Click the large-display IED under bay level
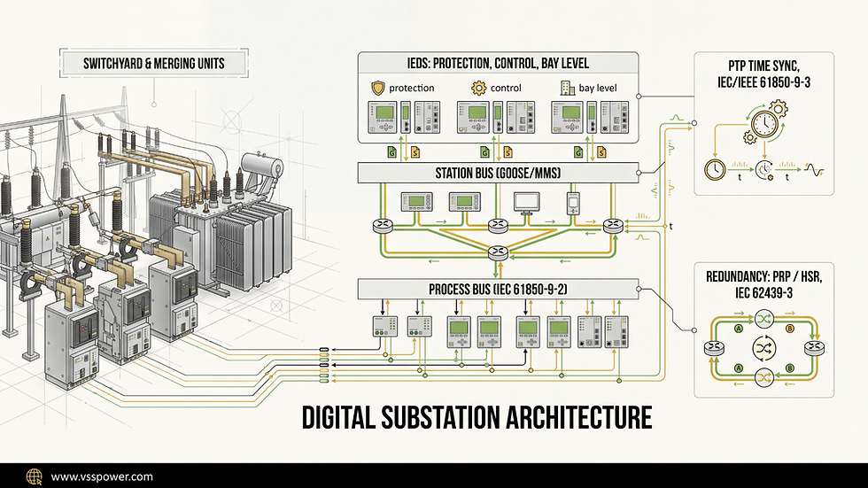 point(567,117)
